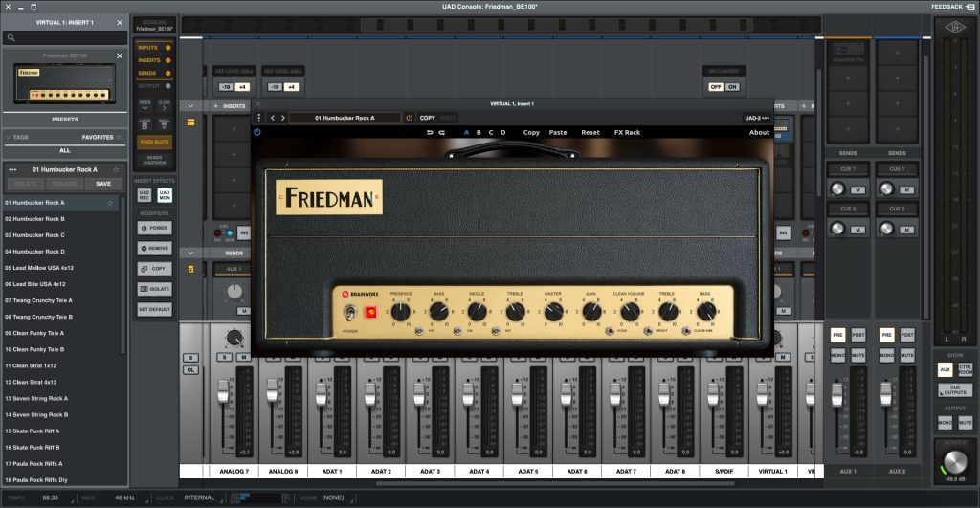Open the UAD-2 options dropdown

[756, 118]
